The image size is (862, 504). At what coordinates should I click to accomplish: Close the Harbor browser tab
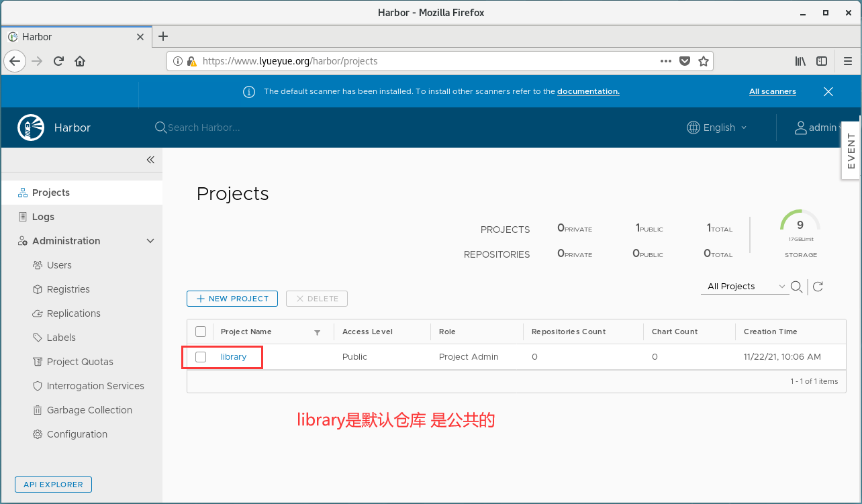tap(140, 37)
